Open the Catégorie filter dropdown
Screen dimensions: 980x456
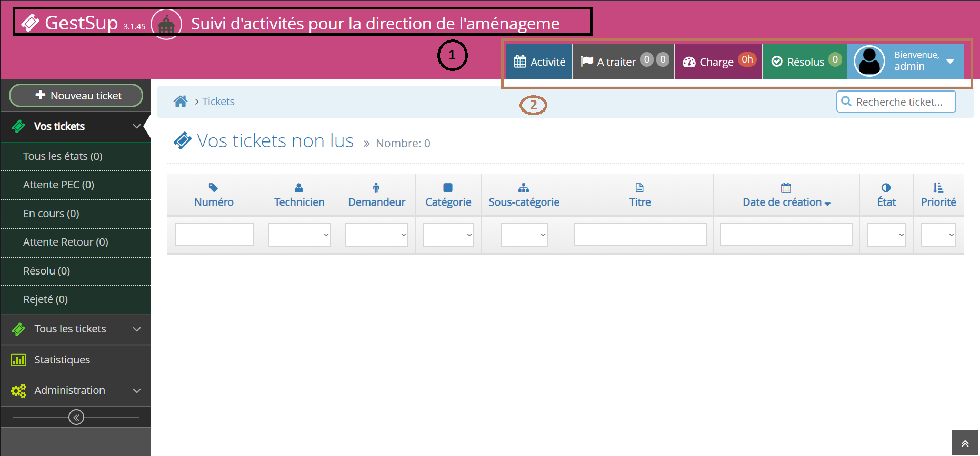tap(448, 235)
